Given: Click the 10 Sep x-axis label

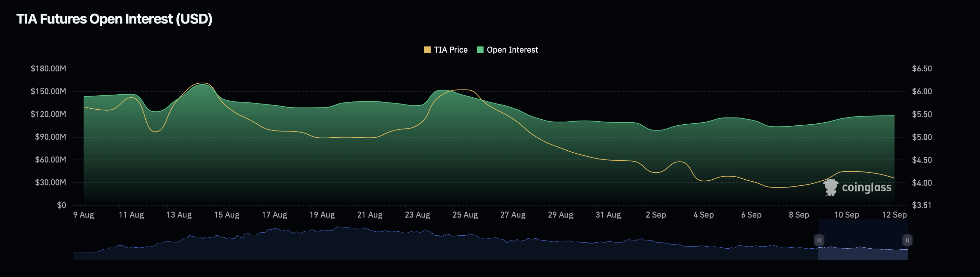Looking at the screenshot, I should [x=846, y=215].
